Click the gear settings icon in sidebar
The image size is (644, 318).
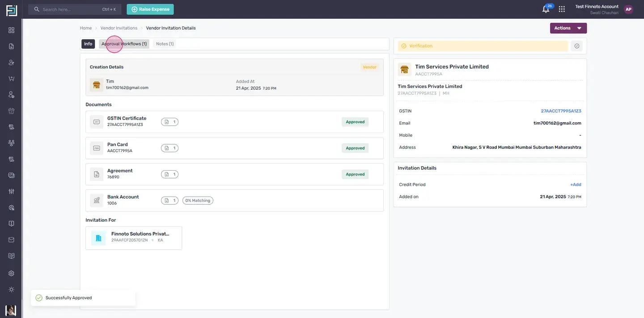click(12, 273)
